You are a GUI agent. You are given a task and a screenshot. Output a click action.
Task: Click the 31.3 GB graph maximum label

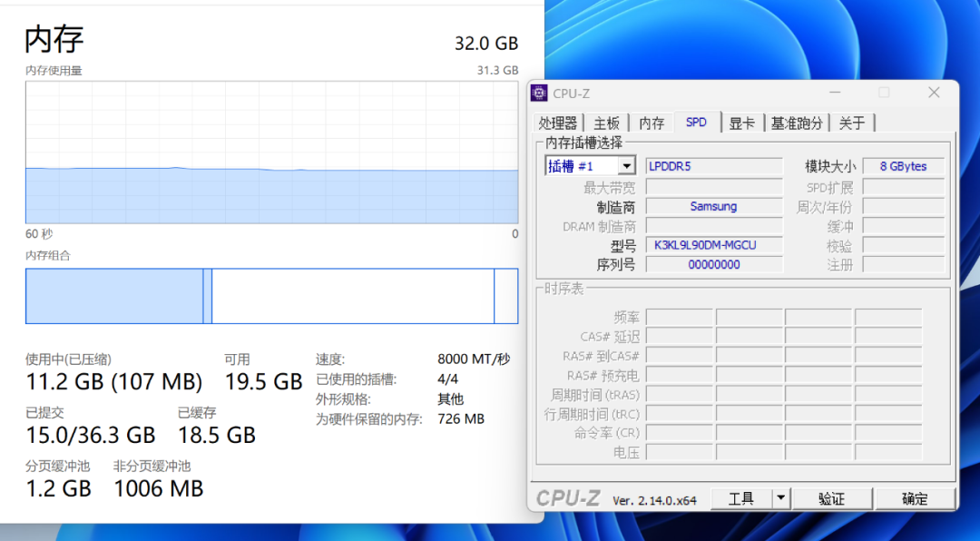pyautogui.click(x=497, y=71)
